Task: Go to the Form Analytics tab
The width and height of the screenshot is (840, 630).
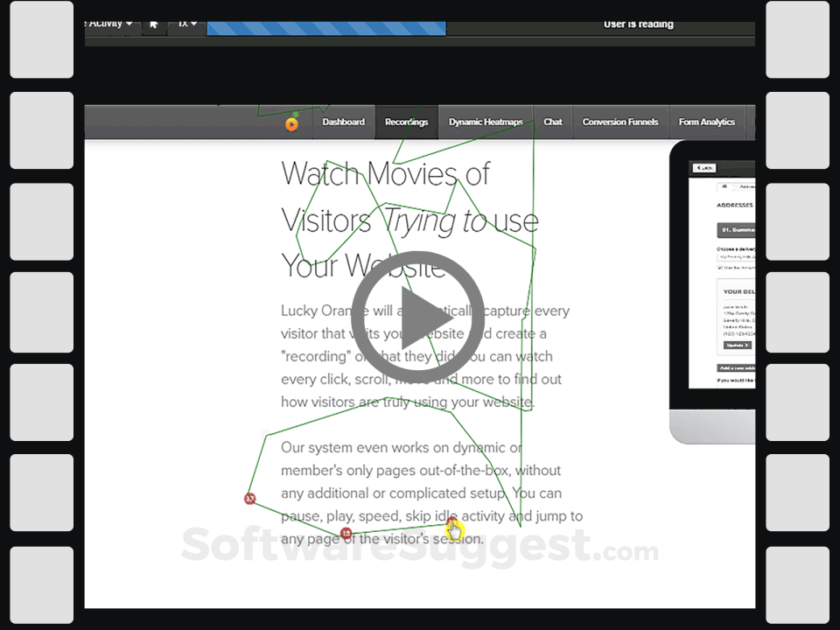Action: (x=707, y=122)
